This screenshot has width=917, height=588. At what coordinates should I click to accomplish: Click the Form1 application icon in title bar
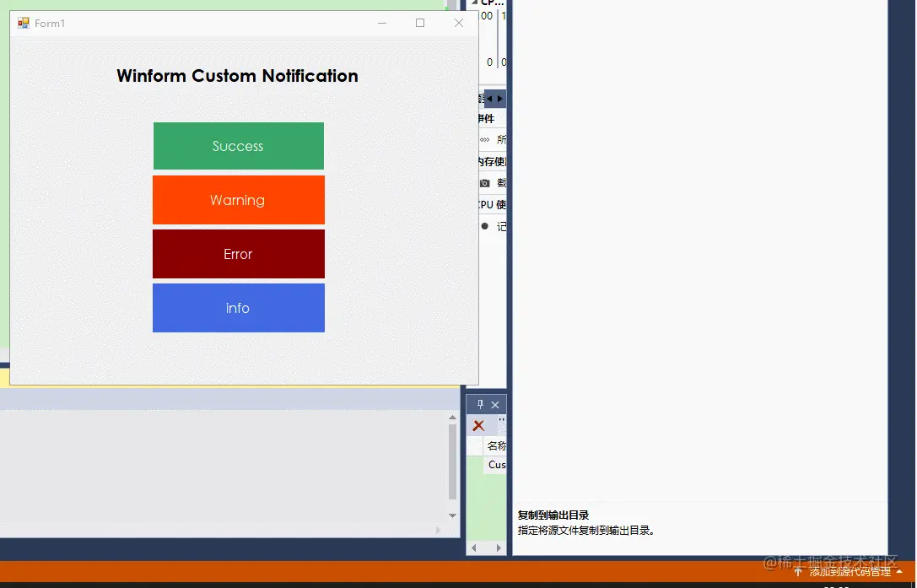(x=24, y=23)
